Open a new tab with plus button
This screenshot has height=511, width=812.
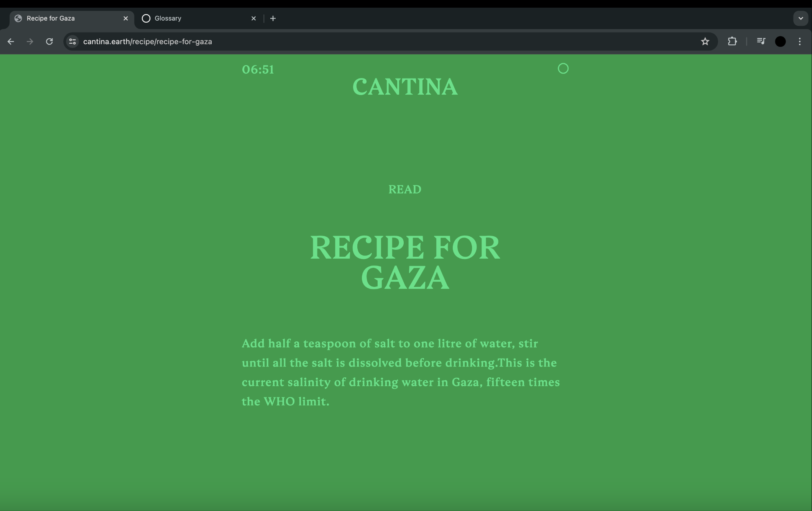(x=273, y=18)
